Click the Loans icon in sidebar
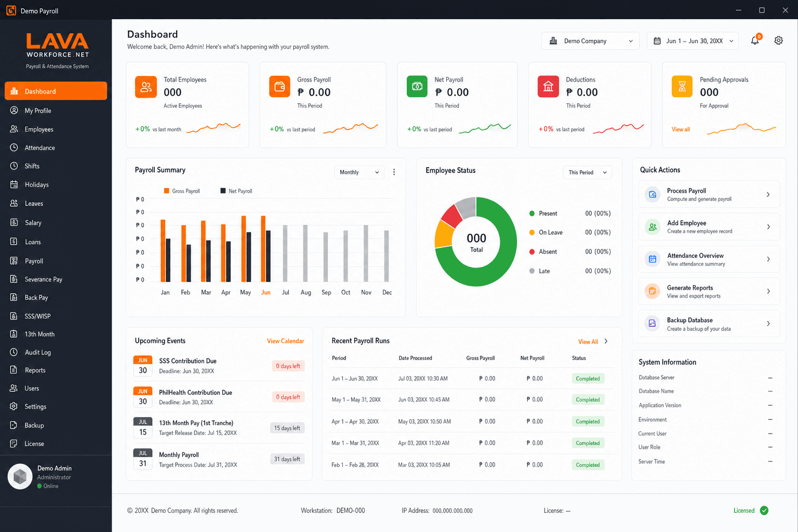798x532 pixels. tap(14, 242)
